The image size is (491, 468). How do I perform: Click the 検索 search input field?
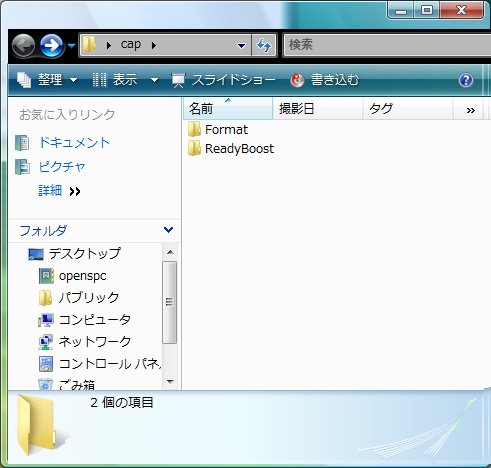(387, 45)
